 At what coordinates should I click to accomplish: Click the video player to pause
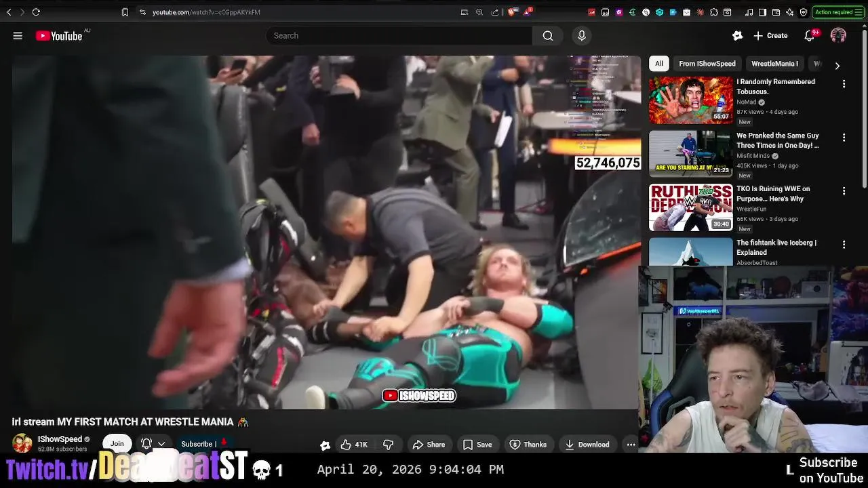pyautogui.click(x=326, y=232)
